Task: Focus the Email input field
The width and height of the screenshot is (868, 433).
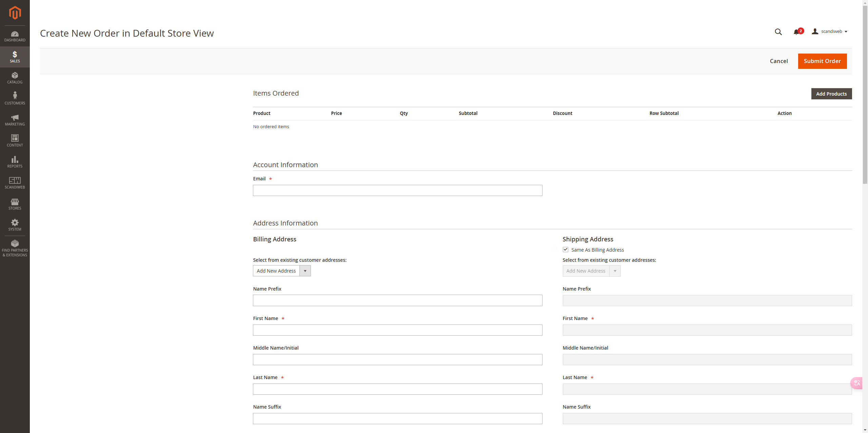Action: [397, 190]
